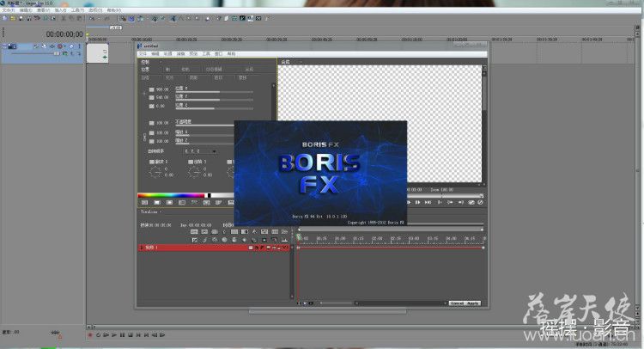
Task: Click the Apply button in Boris FX
Action: [x=473, y=303]
